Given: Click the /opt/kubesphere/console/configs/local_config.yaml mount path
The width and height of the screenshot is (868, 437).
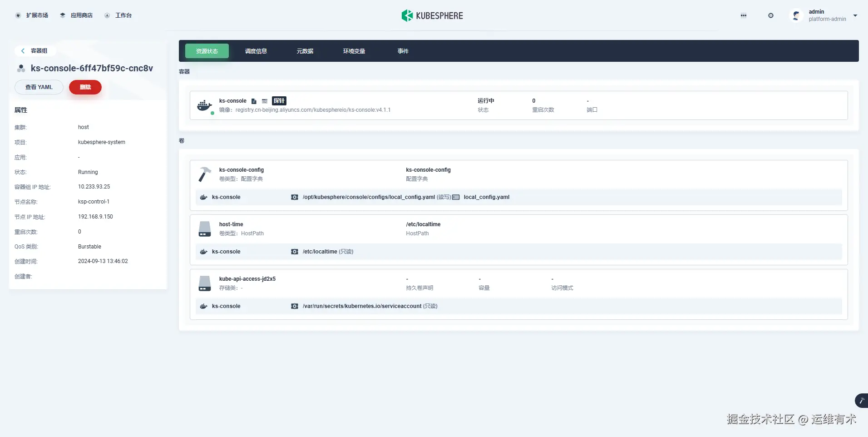Looking at the screenshot, I should click(369, 197).
